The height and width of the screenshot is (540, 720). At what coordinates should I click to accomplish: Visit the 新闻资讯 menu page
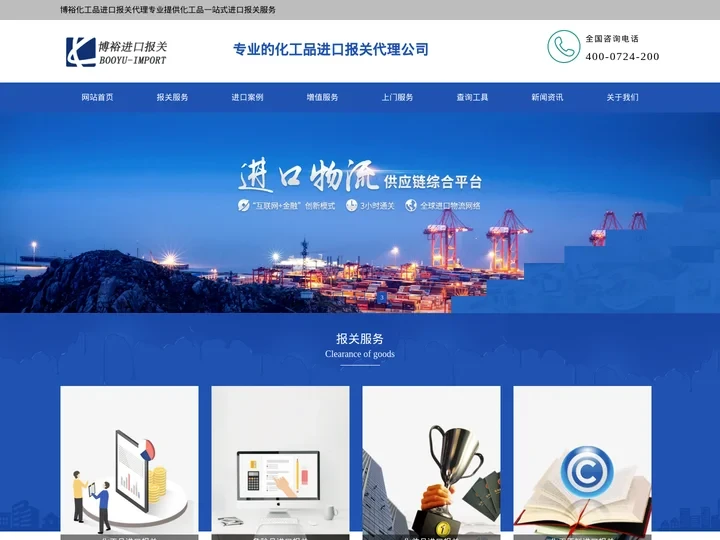pos(547,97)
